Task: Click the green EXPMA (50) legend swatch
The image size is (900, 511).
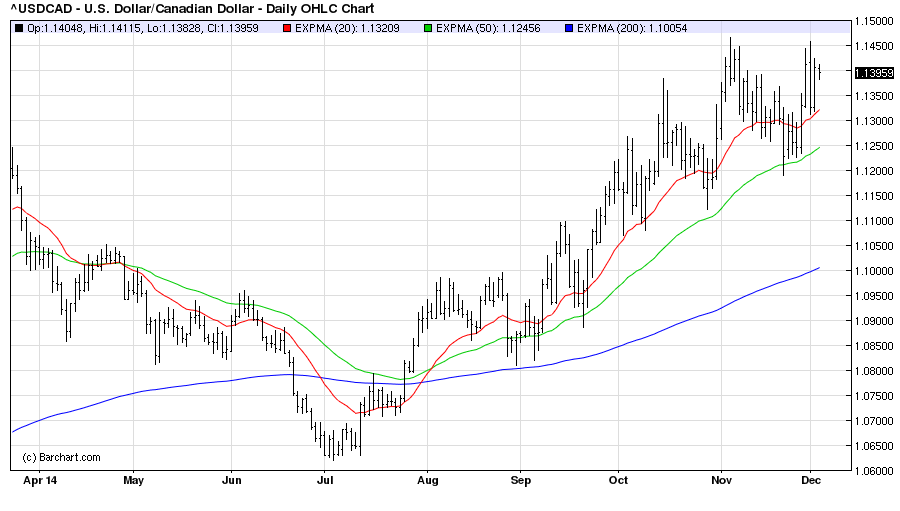Action: (x=427, y=27)
